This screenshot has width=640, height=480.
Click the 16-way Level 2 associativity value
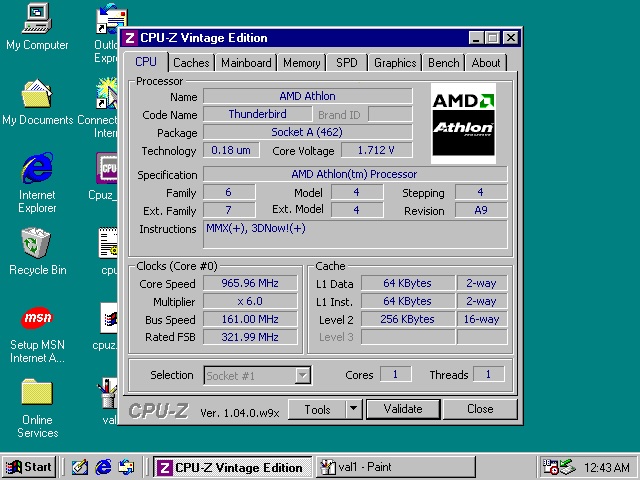point(482,319)
